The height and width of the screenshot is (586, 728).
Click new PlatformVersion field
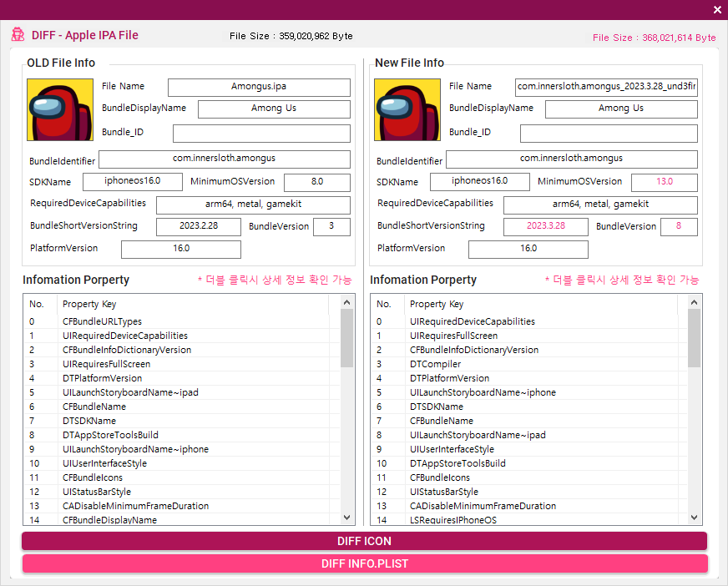(528, 250)
